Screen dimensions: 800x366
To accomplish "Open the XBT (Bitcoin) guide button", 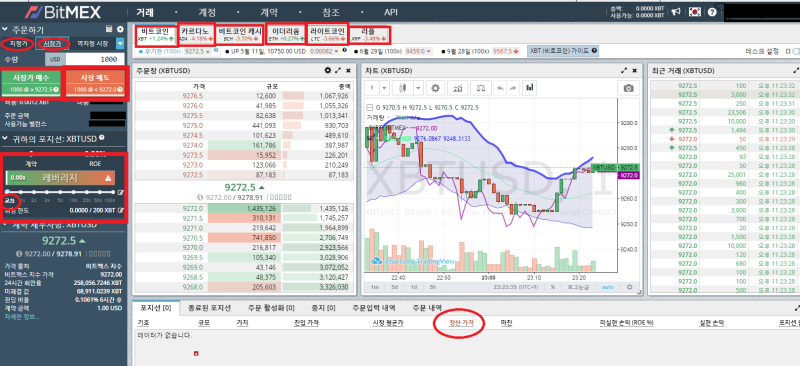I will (563, 51).
